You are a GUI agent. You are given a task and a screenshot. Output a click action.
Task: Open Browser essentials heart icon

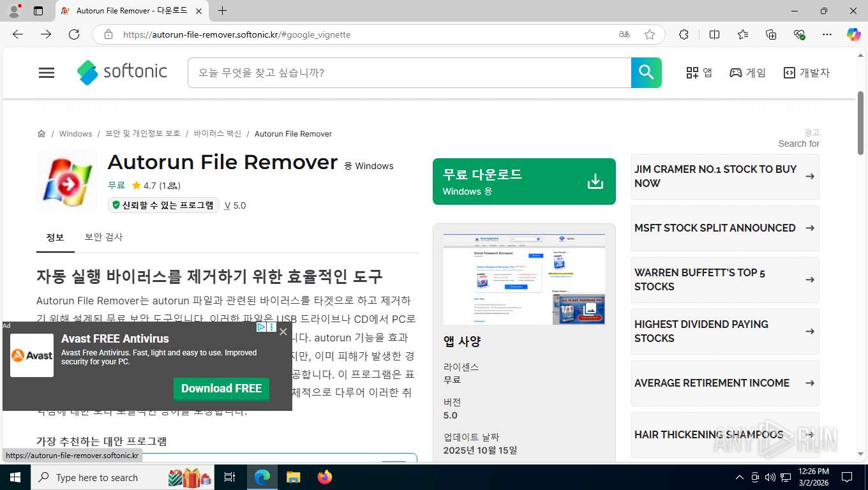pyautogui.click(x=799, y=34)
